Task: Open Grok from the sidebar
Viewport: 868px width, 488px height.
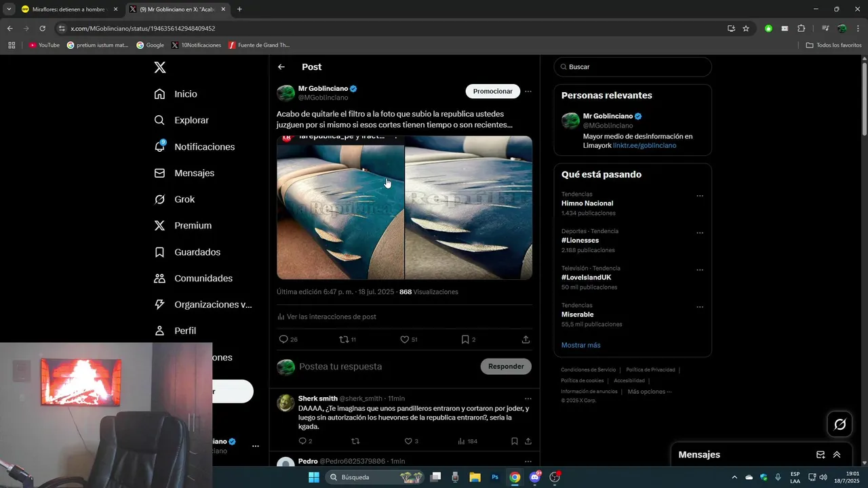Action: tap(174, 199)
